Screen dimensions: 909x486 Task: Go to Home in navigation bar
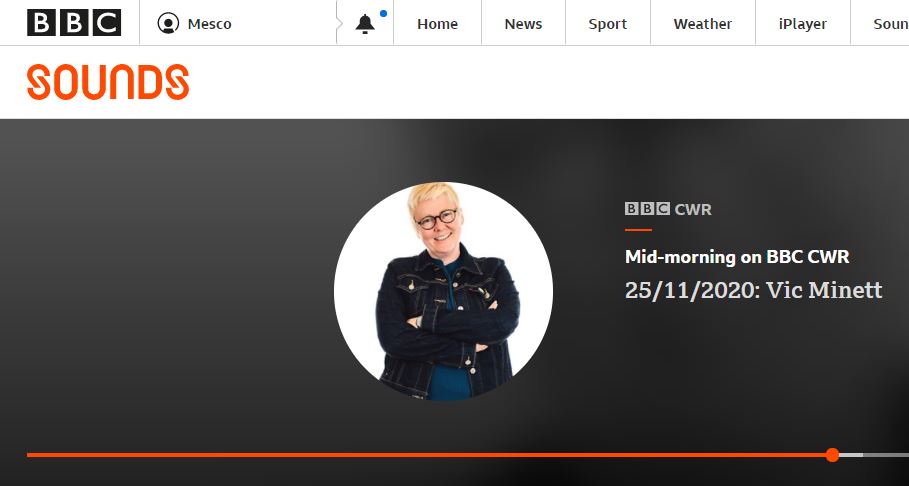[437, 24]
